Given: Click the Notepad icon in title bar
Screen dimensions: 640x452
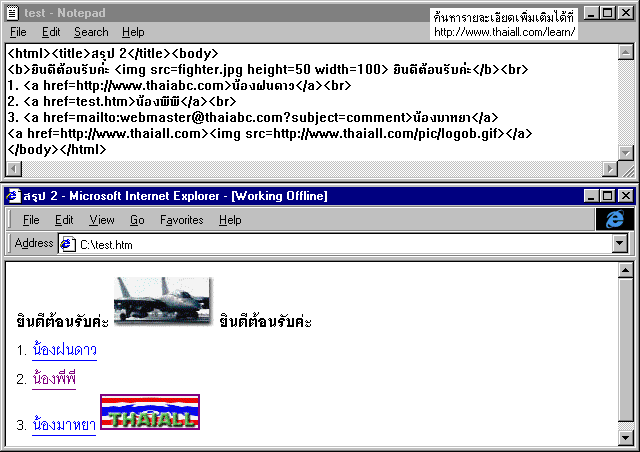Looking at the screenshot, I should point(12,13).
